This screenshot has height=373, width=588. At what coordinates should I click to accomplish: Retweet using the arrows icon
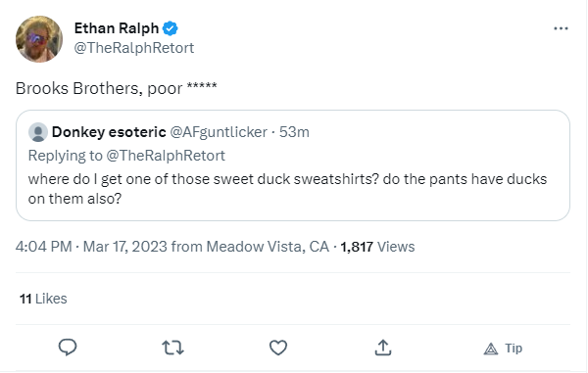tap(172, 348)
